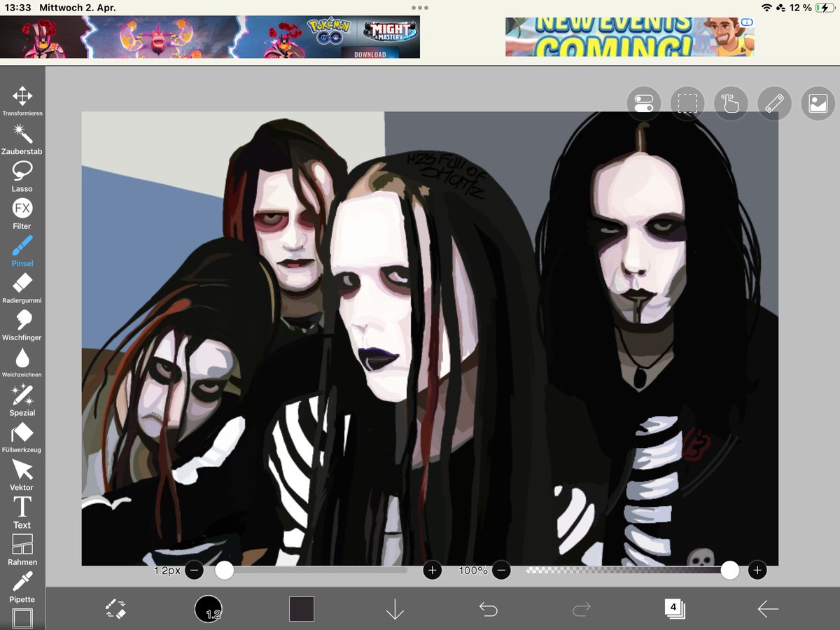The width and height of the screenshot is (840, 630).
Task: Open the ruler tool button
Action: 774,104
